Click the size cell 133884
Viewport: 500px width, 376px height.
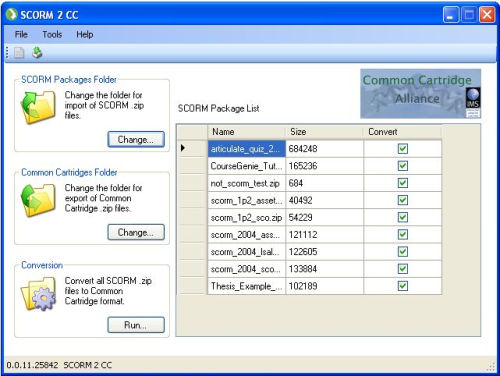[x=324, y=269]
